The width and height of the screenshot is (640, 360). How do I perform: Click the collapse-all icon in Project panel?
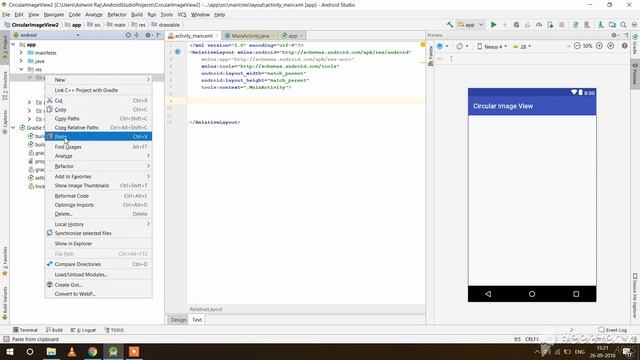tap(137, 35)
